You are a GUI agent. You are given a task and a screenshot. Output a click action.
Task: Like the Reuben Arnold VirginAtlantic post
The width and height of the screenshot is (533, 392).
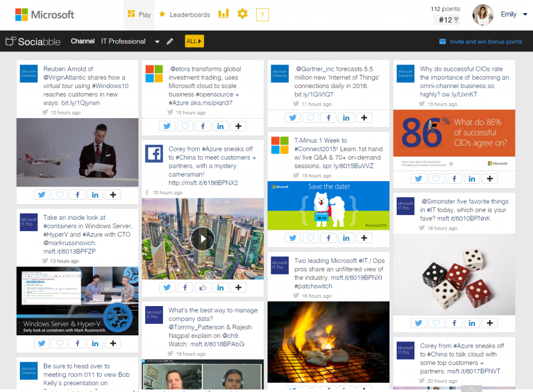(59, 195)
